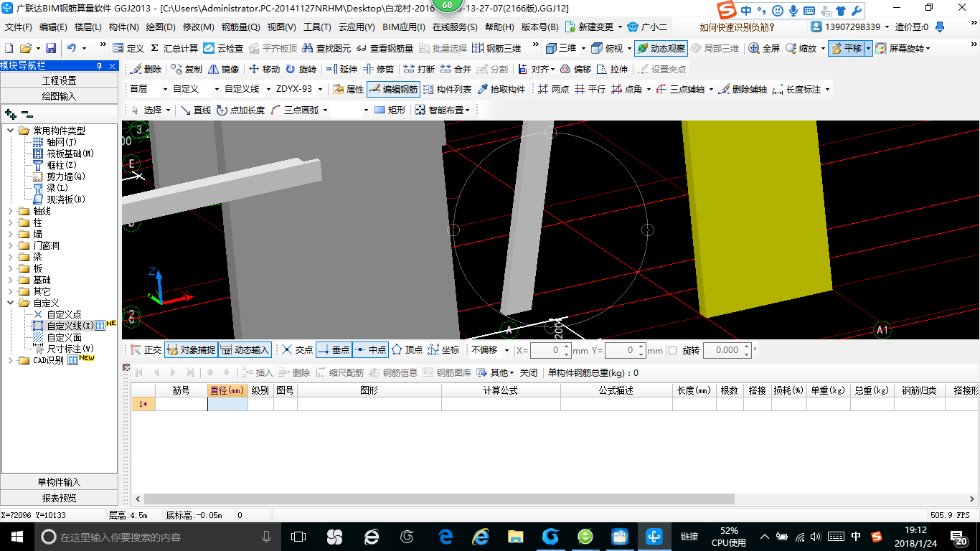
Task: Click 拾取构件 pick component tool
Action: pyautogui.click(x=501, y=89)
